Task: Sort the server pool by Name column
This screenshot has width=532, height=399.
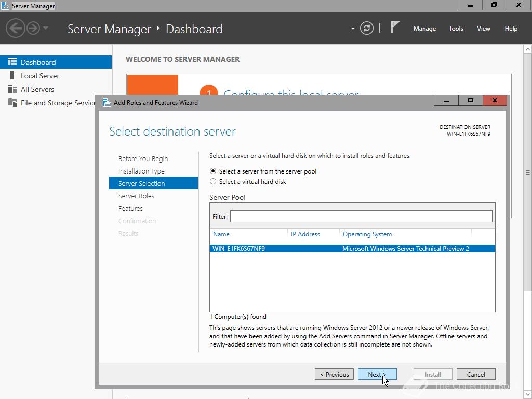Action: coord(221,234)
